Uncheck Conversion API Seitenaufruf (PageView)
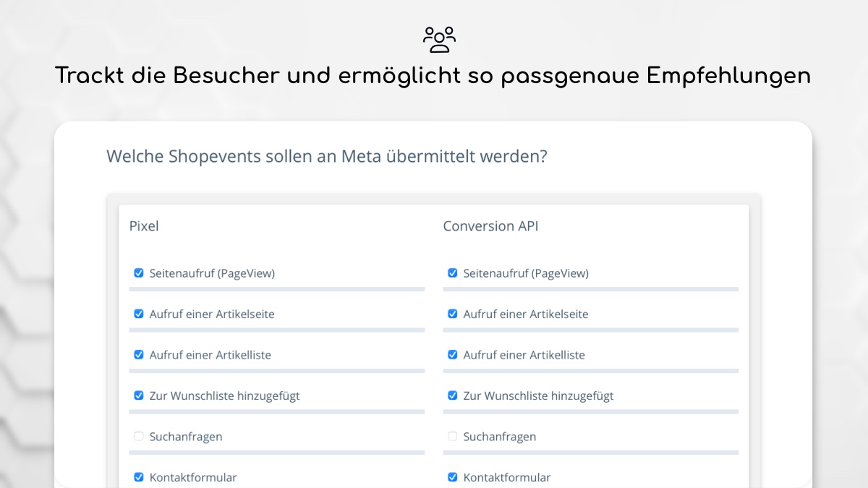Screen dimensions: 868x488 453,273
